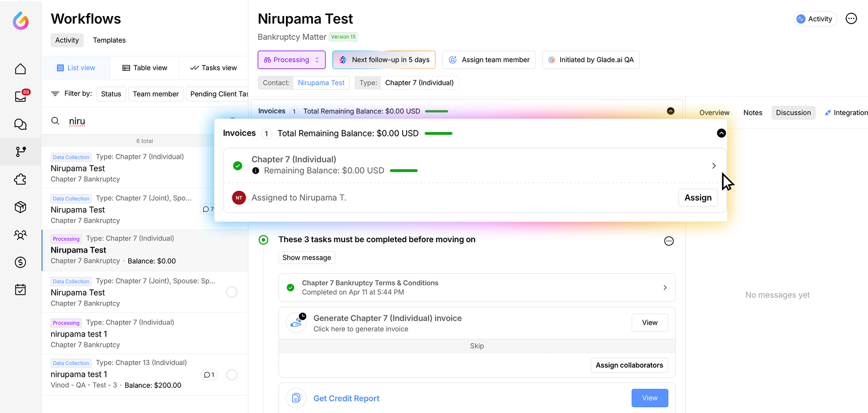Screen dimensions: 868x413
Task: Click the Assign button in invoice card
Action: pos(698,198)
